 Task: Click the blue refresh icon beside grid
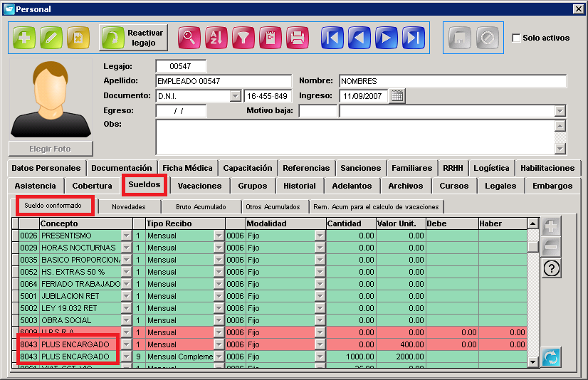[x=551, y=357]
